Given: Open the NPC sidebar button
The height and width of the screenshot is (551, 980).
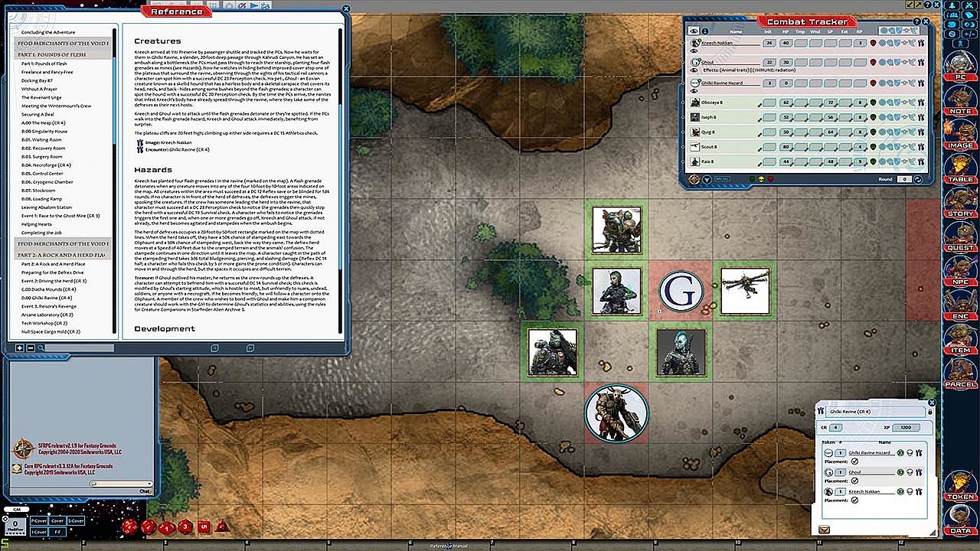Looking at the screenshot, I should 960,271.
